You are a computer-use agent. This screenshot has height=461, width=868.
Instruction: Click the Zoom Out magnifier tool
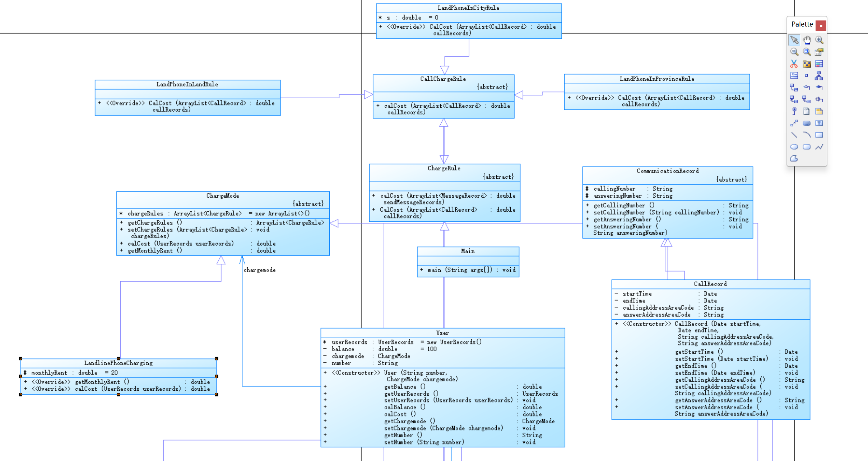pos(794,52)
